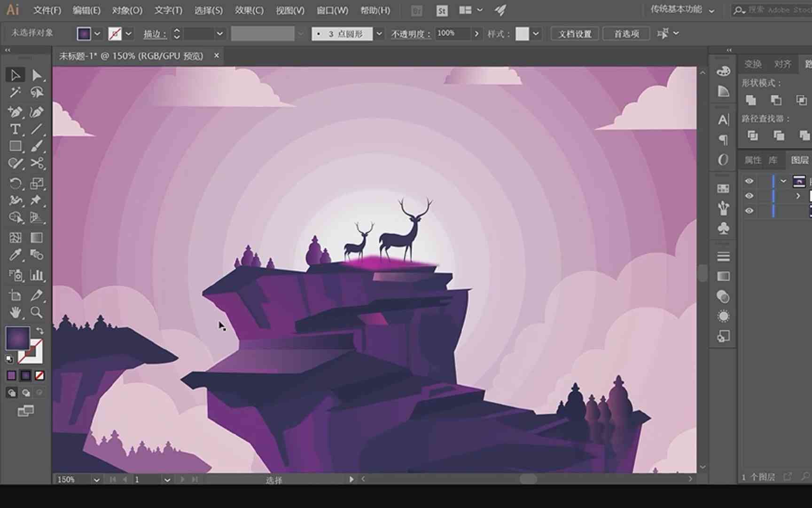Select the Selection (black arrow) tool
This screenshot has height=508, width=812.
15,75
